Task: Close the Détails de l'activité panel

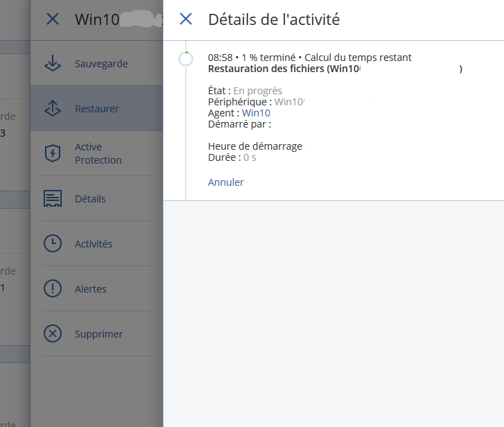Action: [186, 19]
